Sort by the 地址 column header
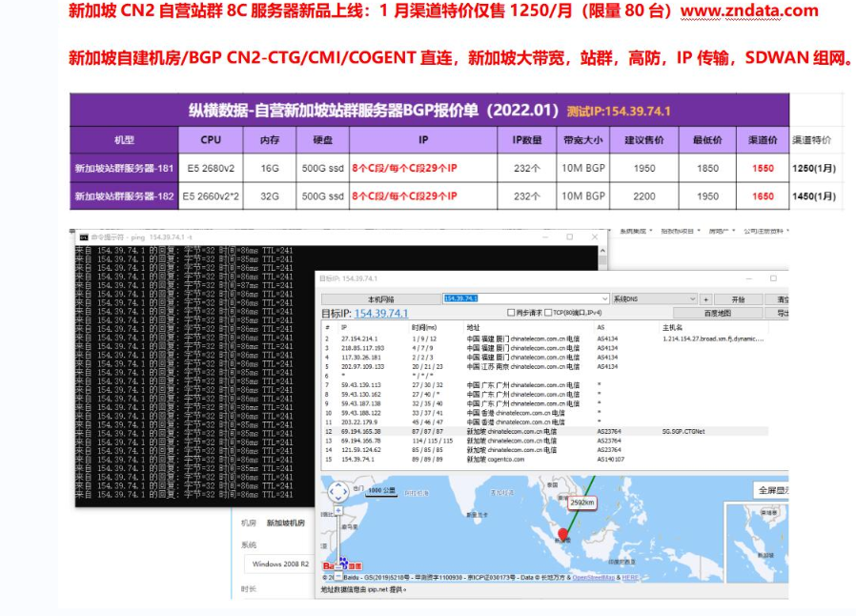Screen dimensions: 856x616 [x=473, y=328]
